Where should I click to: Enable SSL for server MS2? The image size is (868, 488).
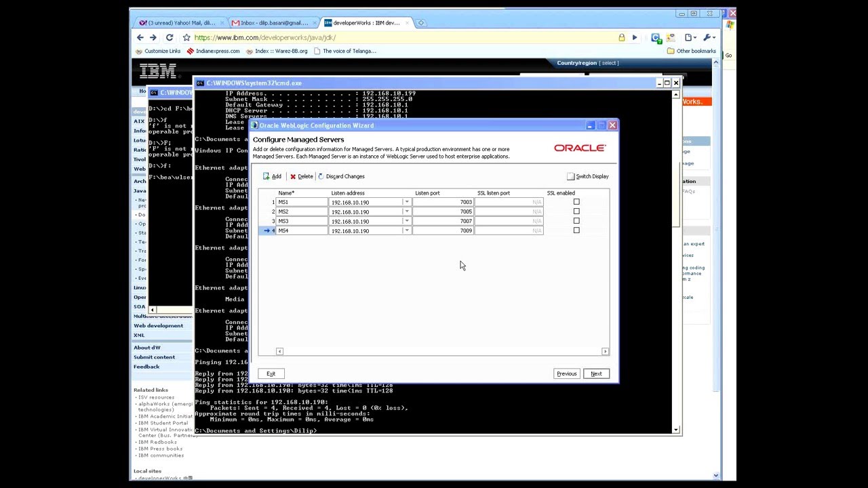[x=576, y=211]
